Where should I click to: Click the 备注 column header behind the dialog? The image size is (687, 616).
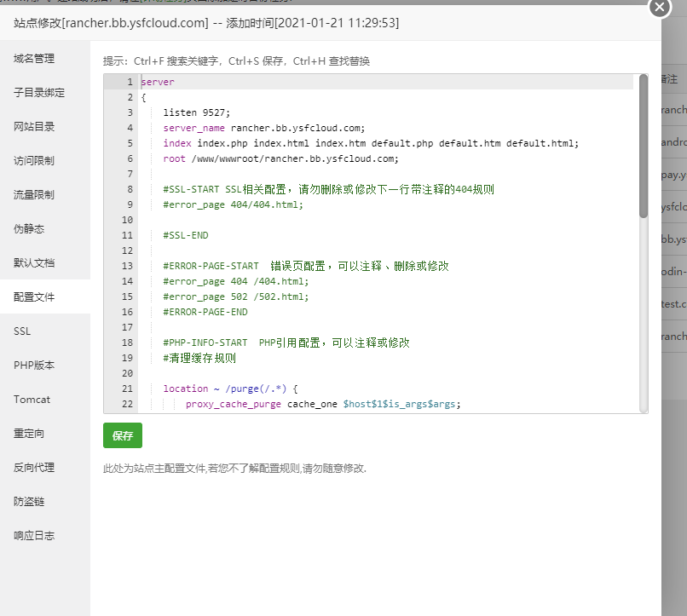coord(670,78)
